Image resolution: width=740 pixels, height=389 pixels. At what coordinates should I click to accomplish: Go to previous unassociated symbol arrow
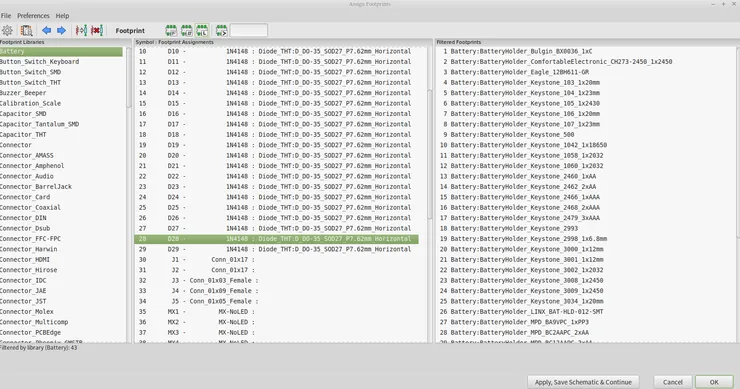click(46, 31)
